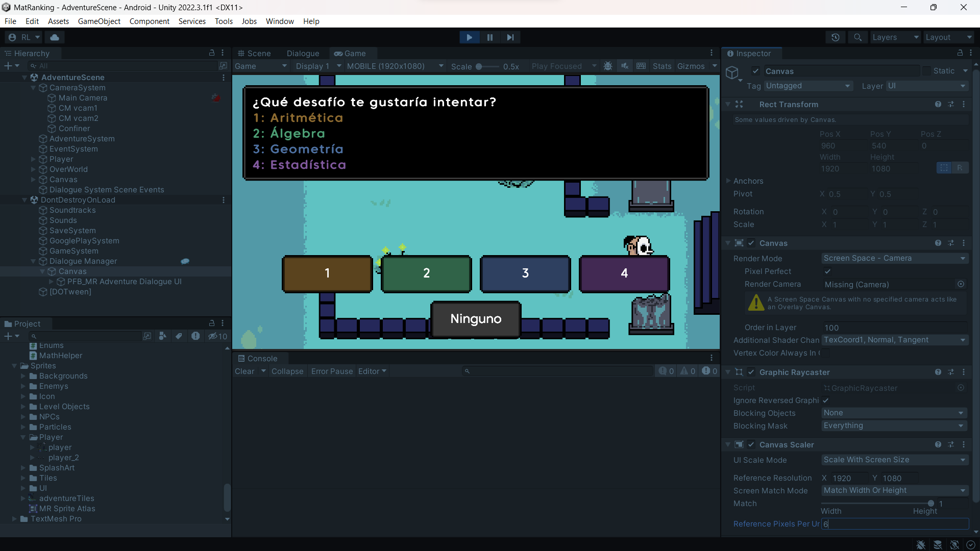
Task: Toggle the Collapse button in Console
Action: pos(287,371)
